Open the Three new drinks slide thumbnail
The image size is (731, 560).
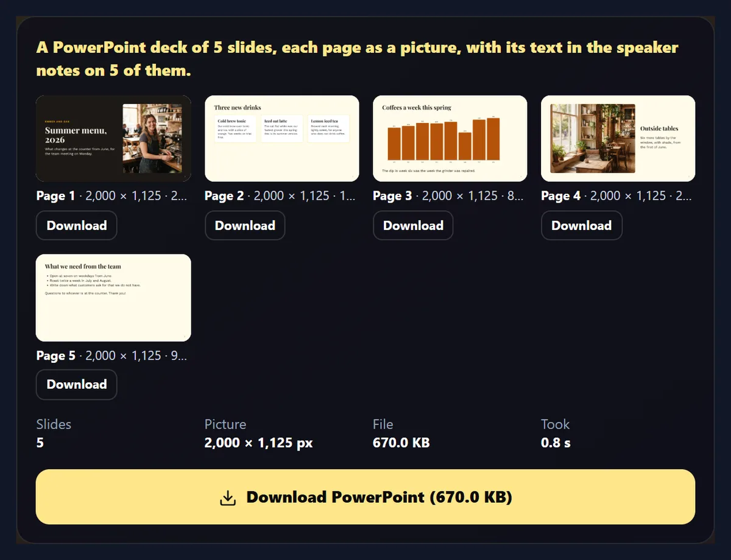[x=281, y=139]
